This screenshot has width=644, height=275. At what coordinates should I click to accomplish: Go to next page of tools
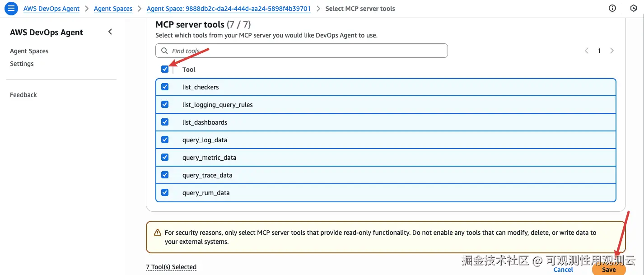[x=612, y=51]
